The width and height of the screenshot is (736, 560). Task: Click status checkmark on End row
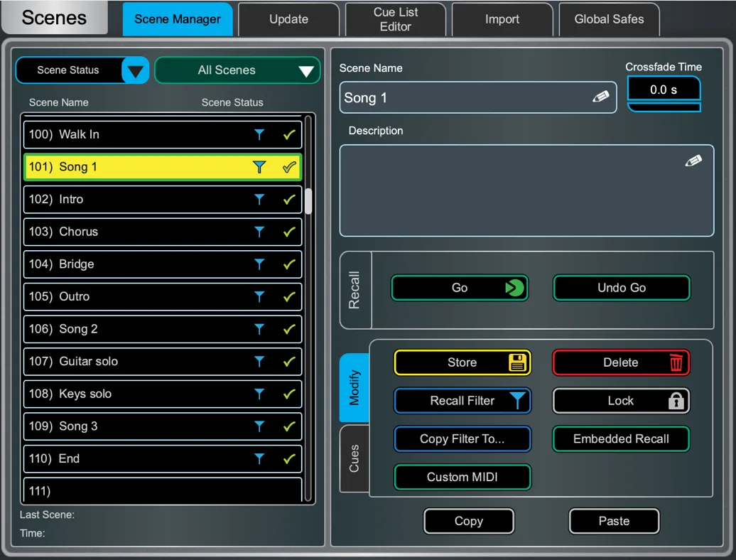point(289,458)
